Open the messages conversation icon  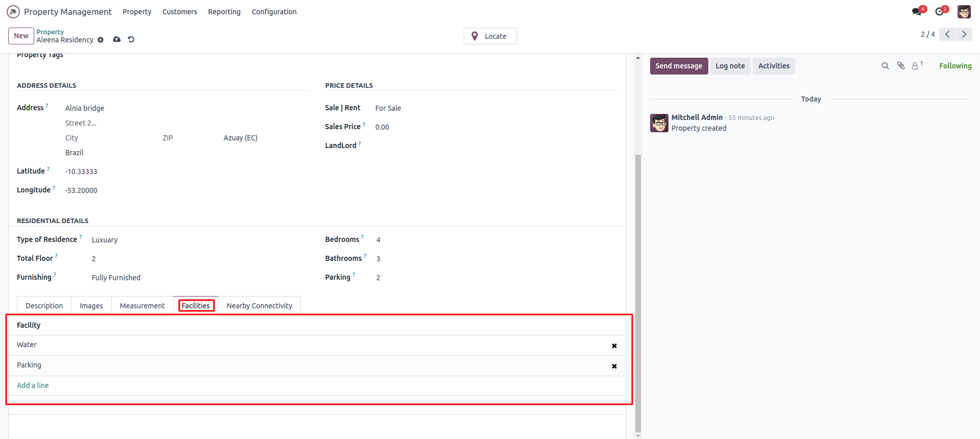pyautogui.click(x=917, y=12)
